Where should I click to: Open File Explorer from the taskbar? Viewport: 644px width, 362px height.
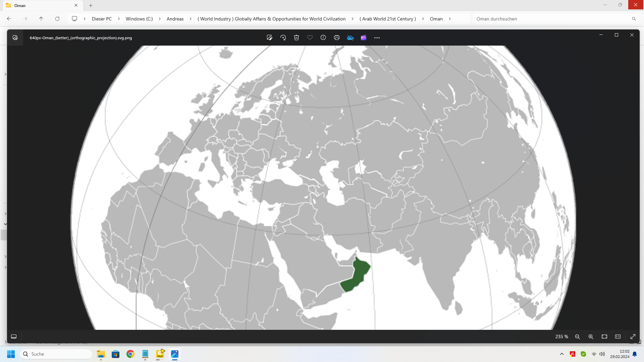101,354
